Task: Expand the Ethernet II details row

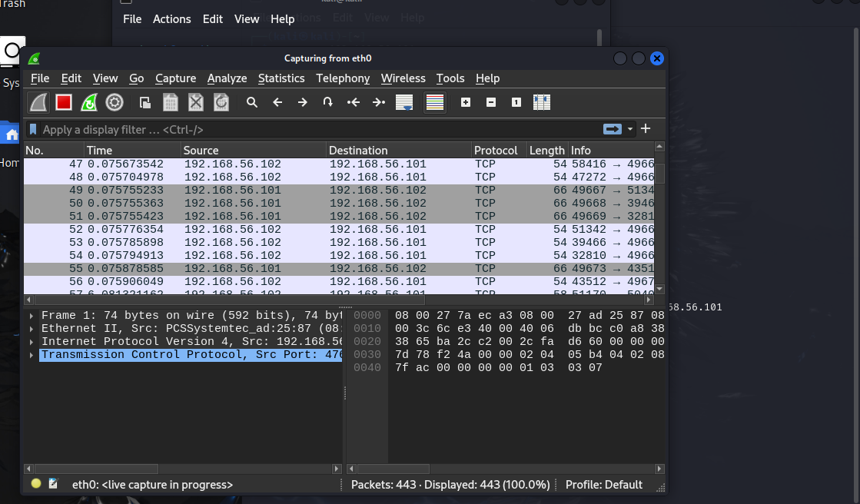Action: (x=32, y=329)
